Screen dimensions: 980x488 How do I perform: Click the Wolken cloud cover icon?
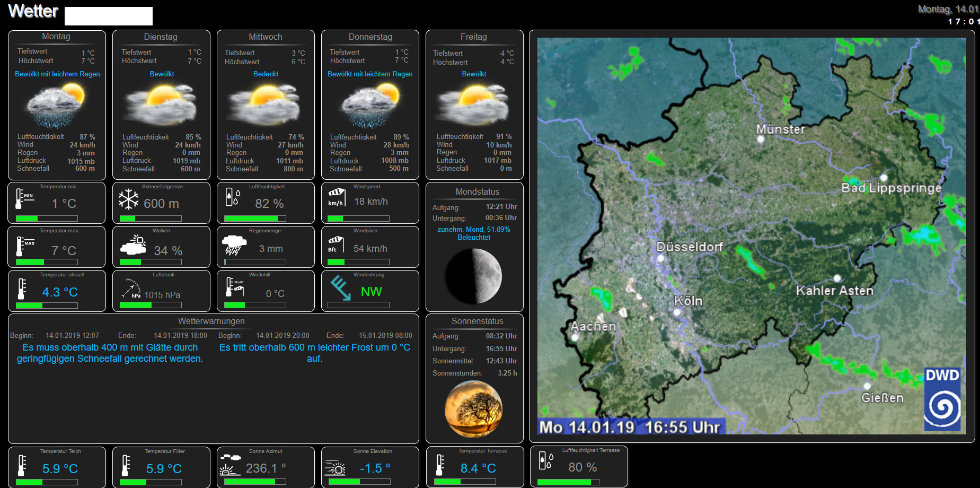pyautogui.click(x=134, y=245)
